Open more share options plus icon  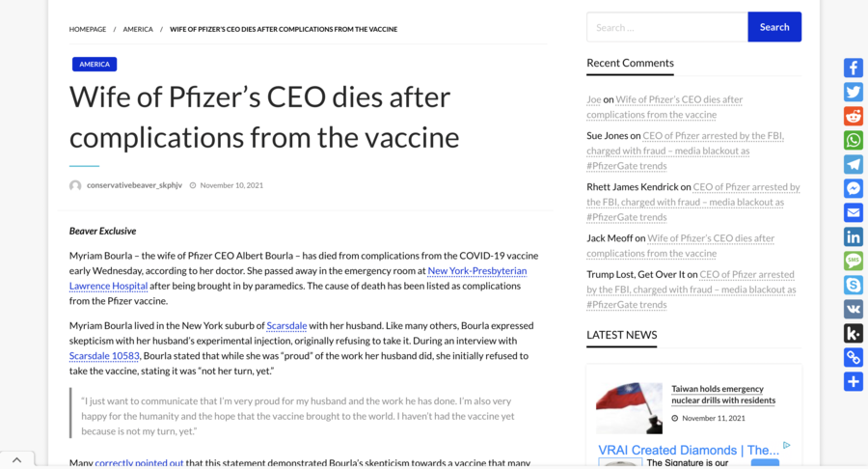[x=854, y=381]
